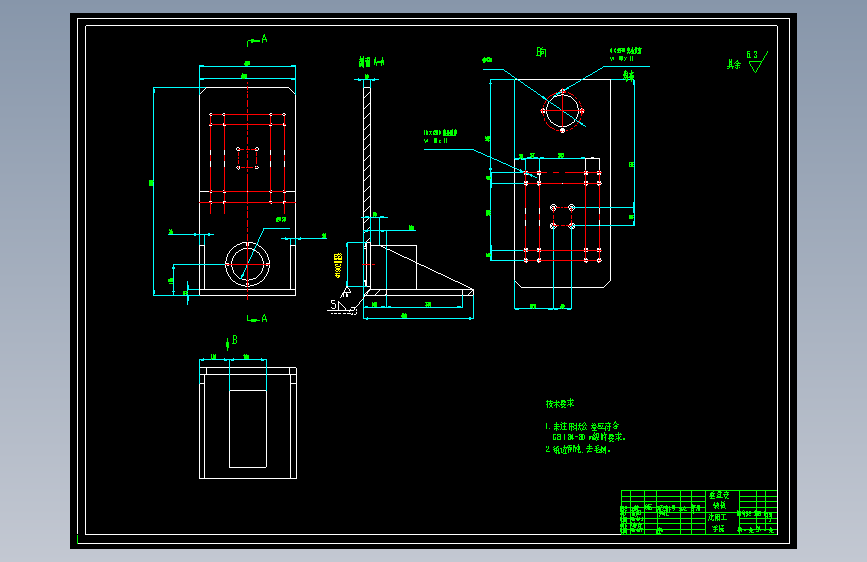Image resolution: width=867 pixels, height=562 pixels.
Task: Select the weld symbol near letter S
Action: [343, 302]
